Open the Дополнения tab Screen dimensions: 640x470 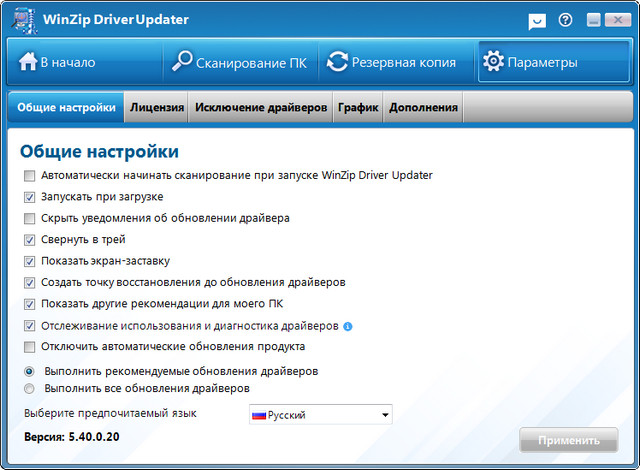click(x=423, y=108)
